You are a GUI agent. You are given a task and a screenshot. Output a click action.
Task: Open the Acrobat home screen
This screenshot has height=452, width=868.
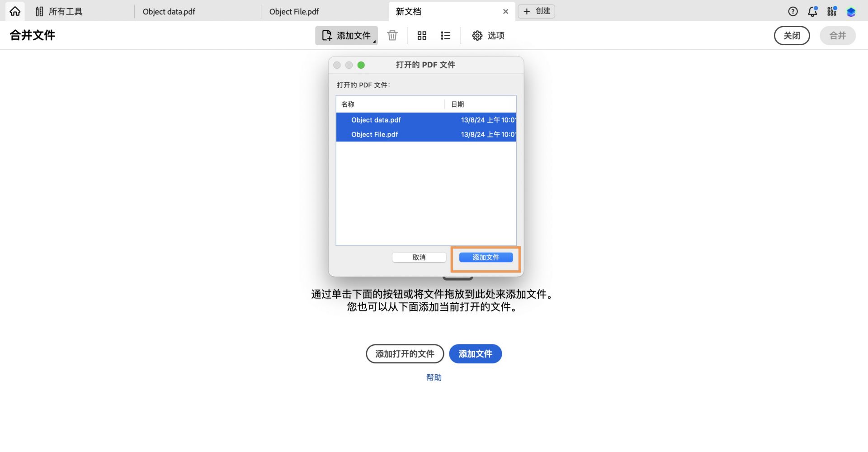point(15,11)
